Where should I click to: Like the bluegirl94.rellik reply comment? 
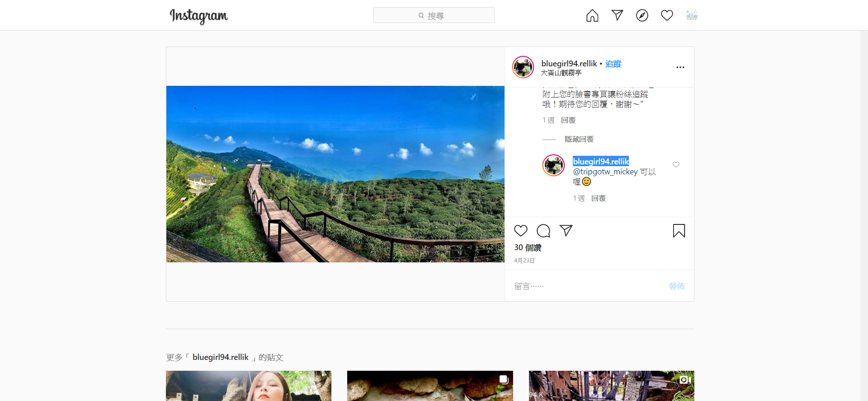click(676, 165)
